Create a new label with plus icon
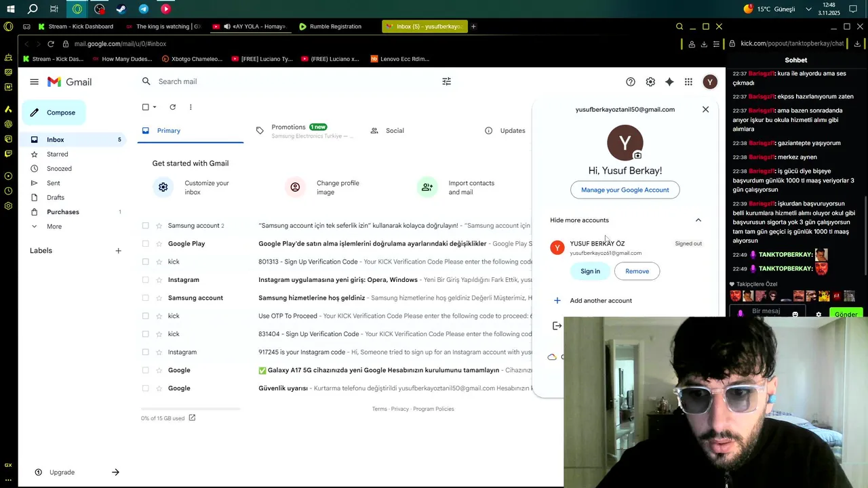The width and height of the screenshot is (868, 488). point(118,251)
